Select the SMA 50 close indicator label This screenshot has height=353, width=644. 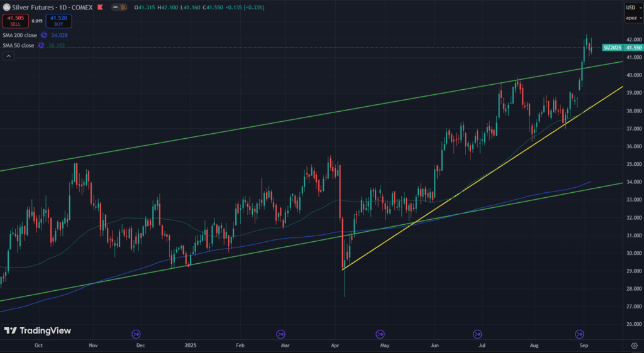18,45
